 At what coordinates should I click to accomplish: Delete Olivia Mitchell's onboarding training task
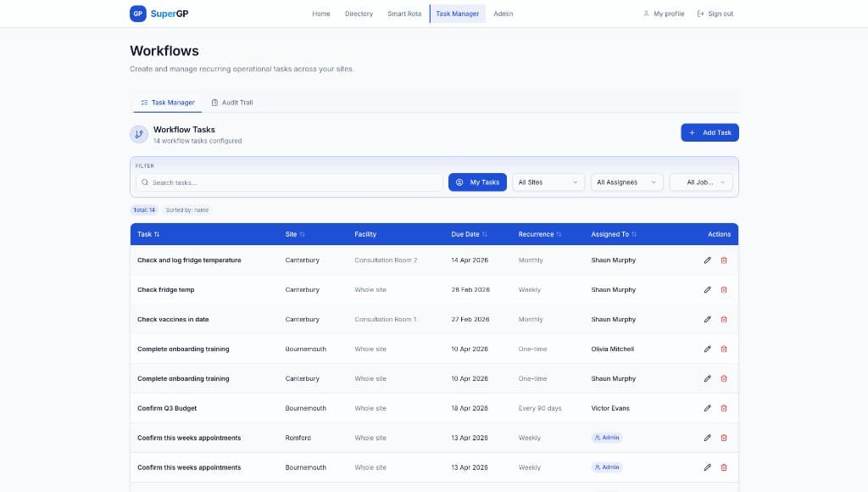pos(724,349)
